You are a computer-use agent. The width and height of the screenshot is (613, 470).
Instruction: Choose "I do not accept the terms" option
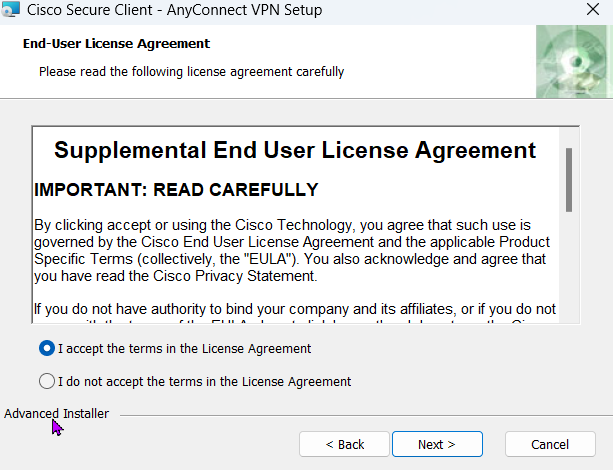point(46,381)
